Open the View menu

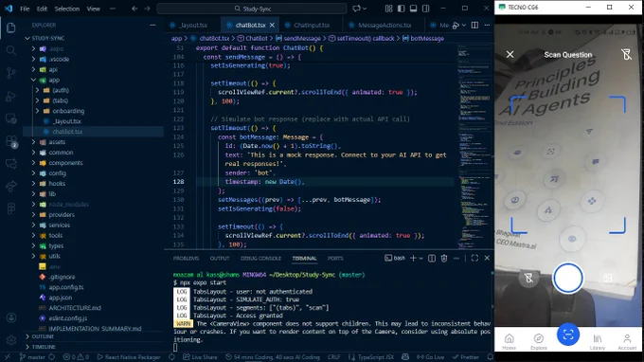[93, 9]
